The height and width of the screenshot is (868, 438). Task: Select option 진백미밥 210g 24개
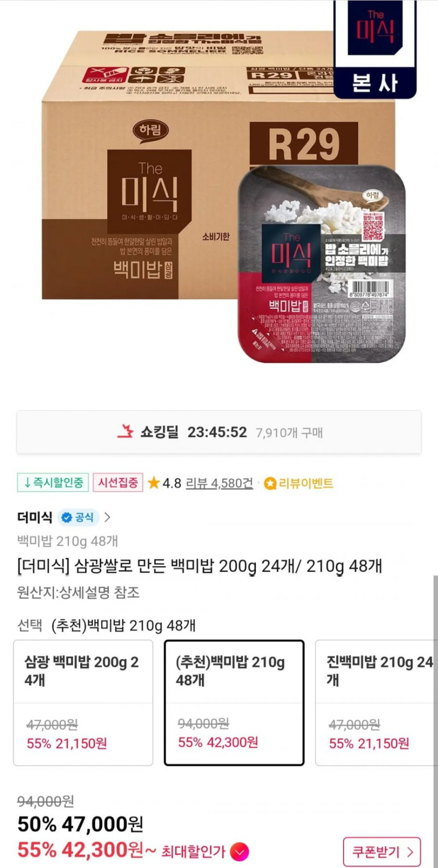coord(376,703)
